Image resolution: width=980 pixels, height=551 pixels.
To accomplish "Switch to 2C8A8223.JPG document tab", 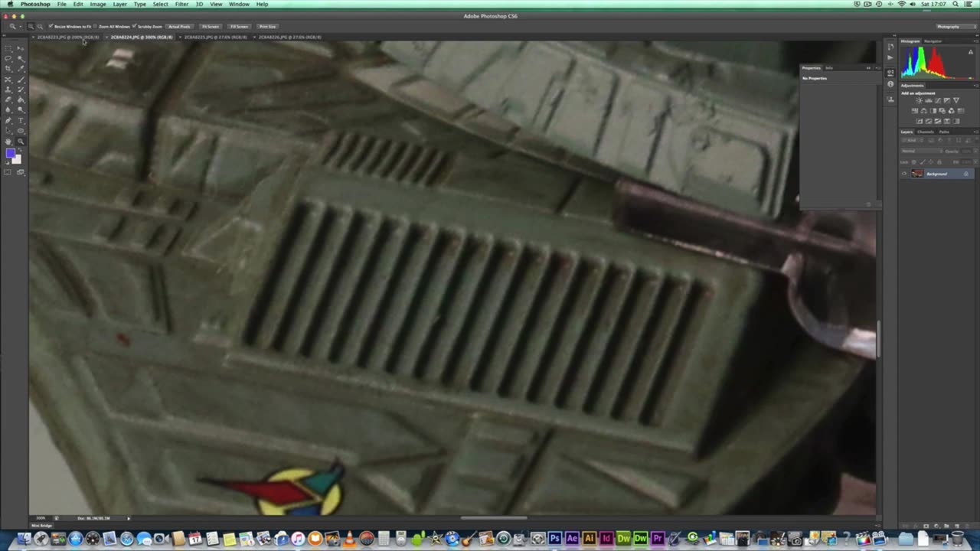I will point(68,37).
